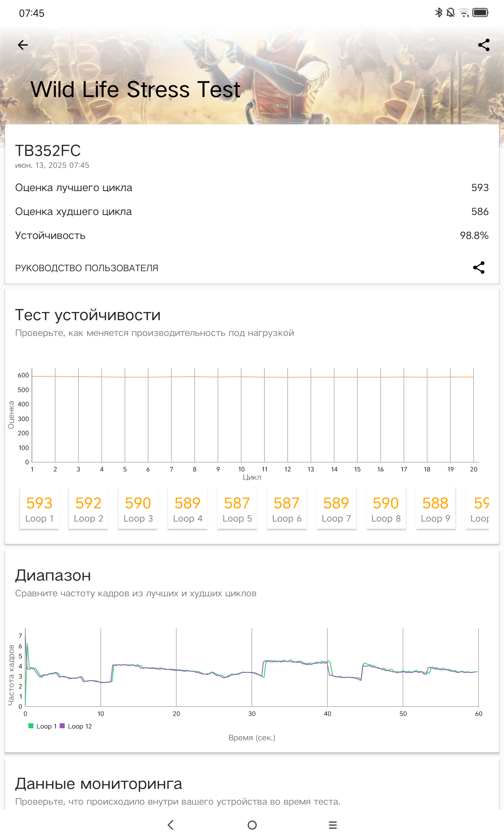Tap the back arrow in the header
This screenshot has height=840, width=504.
23,45
